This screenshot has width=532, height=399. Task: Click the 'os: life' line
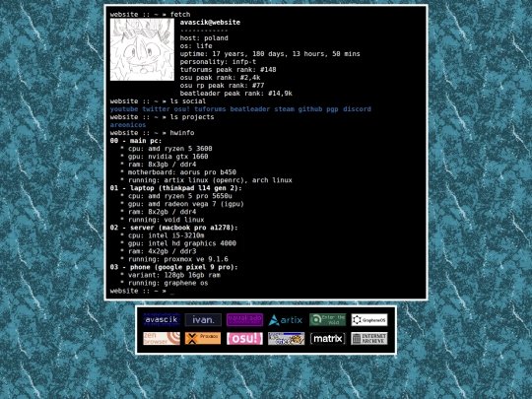[196, 45]
